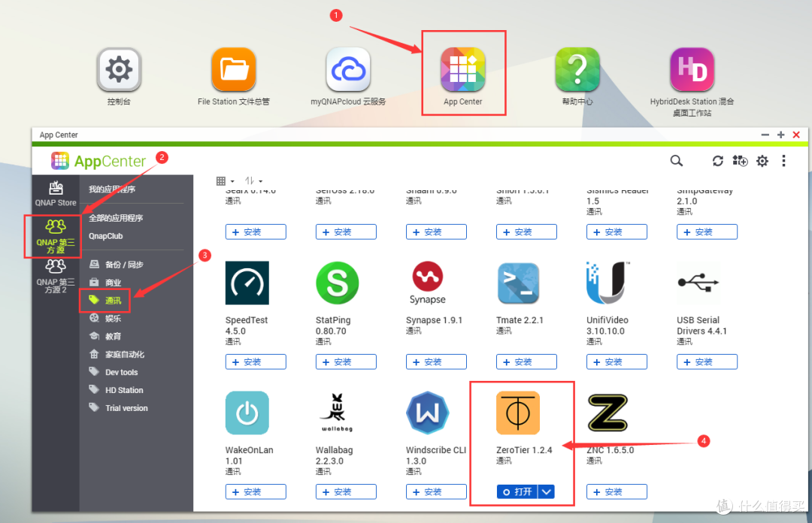
Task: Click the StatPing app icon
Action: [x=337, y=283]
